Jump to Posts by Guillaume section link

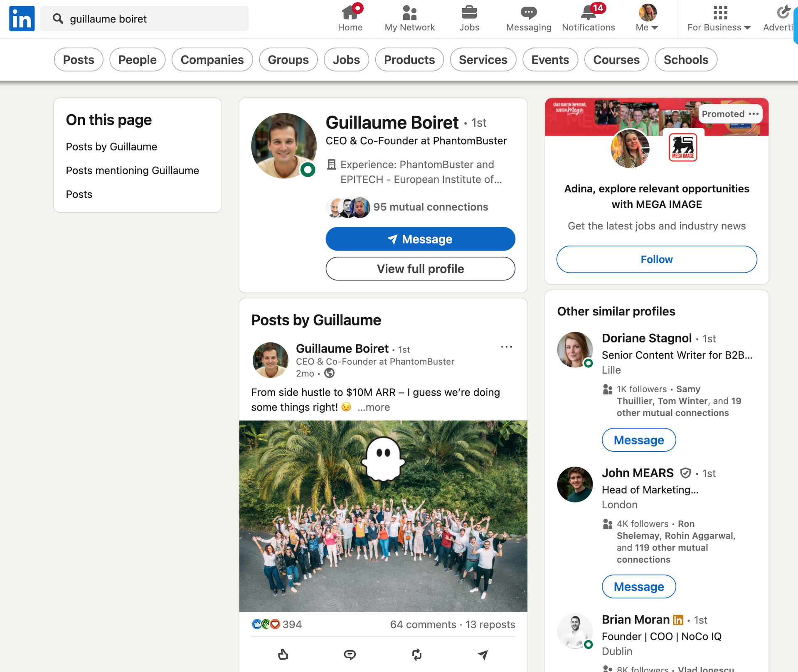[x=111, y=147]
